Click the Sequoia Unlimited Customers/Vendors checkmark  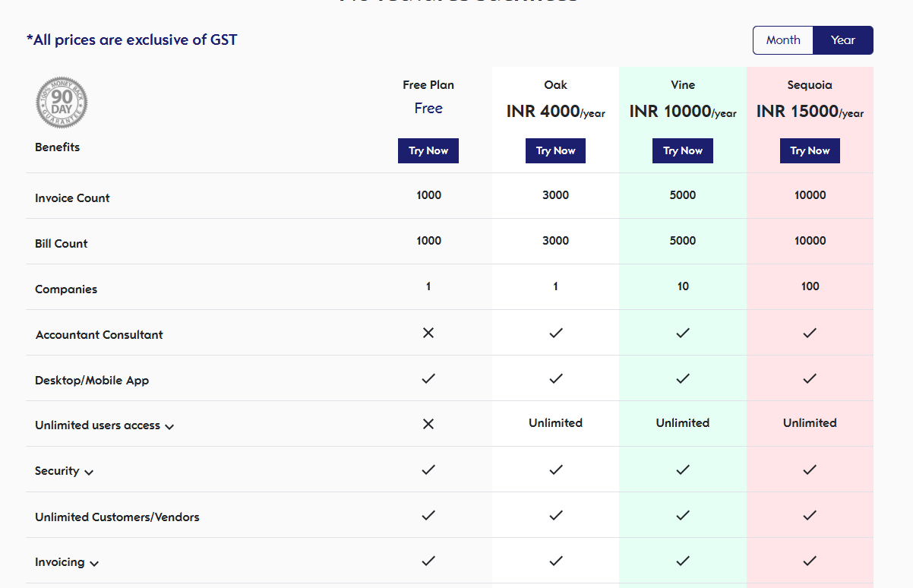pyautogui.click(x=810, y=515)
